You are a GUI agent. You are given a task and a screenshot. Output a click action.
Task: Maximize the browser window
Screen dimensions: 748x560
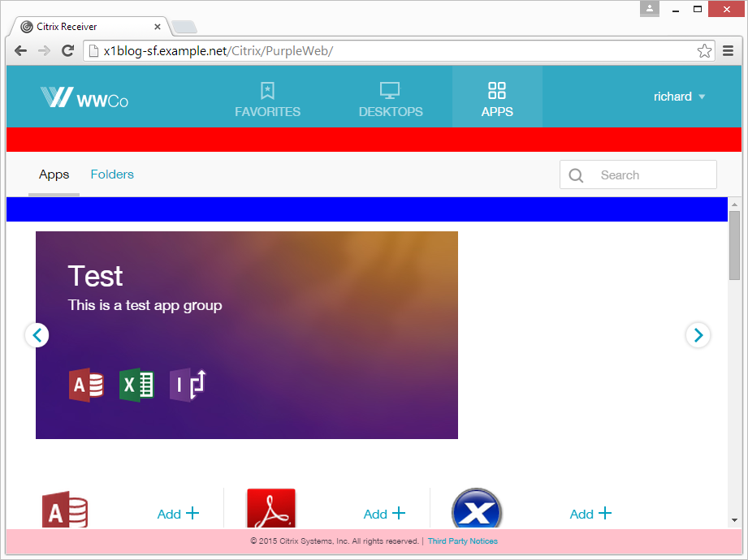[698, 9]
